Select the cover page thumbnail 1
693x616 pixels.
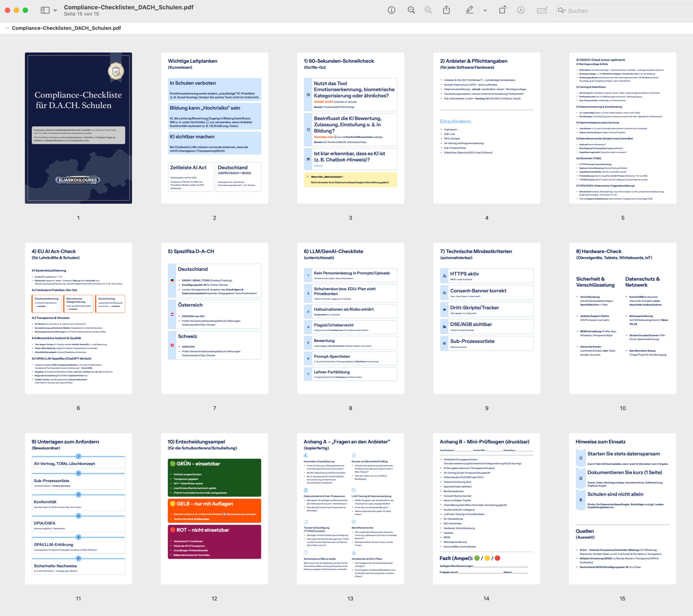point(78,128)
